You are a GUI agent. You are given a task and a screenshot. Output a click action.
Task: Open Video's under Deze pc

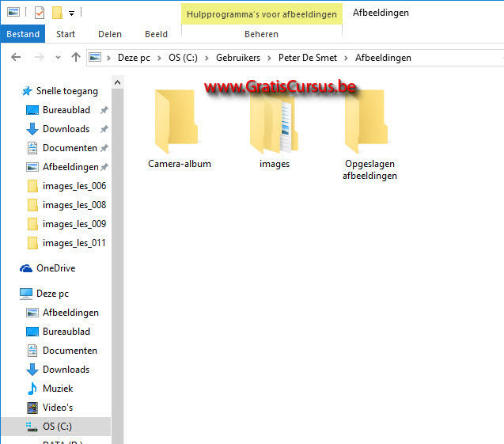(58, 408)
